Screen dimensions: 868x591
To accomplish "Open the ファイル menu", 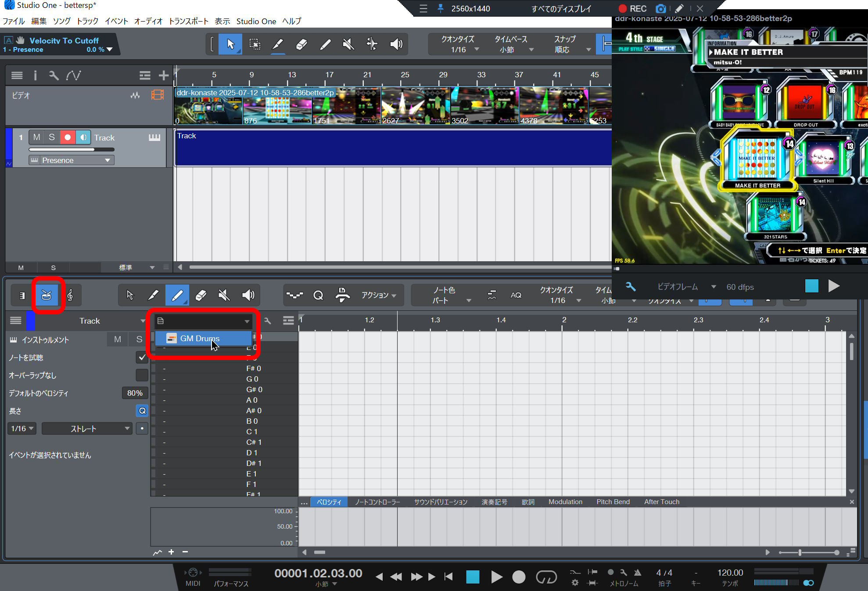I will 14,21.
